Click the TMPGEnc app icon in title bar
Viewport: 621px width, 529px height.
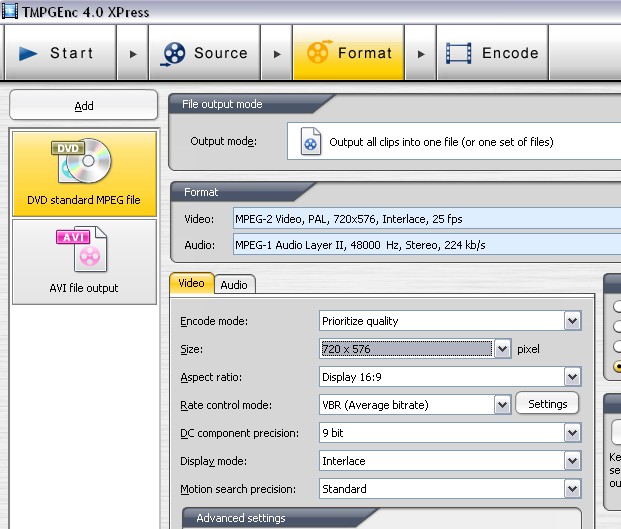[10, 11]
